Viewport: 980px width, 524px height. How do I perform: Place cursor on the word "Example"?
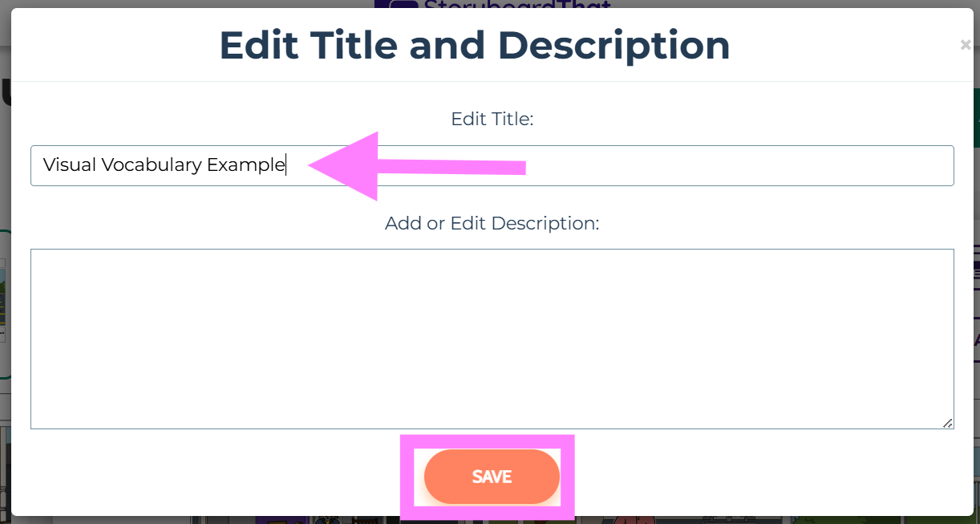pyautogui.click(x=245, y=165)
